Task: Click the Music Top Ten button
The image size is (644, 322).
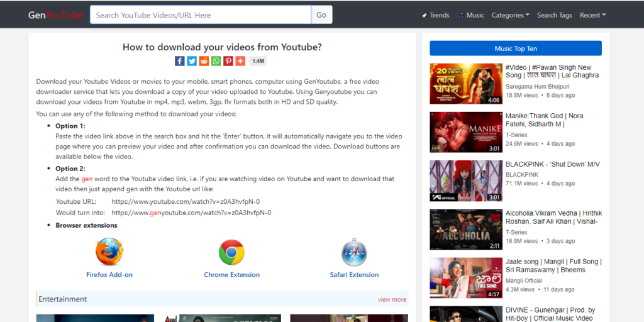Action: [516, 48]
